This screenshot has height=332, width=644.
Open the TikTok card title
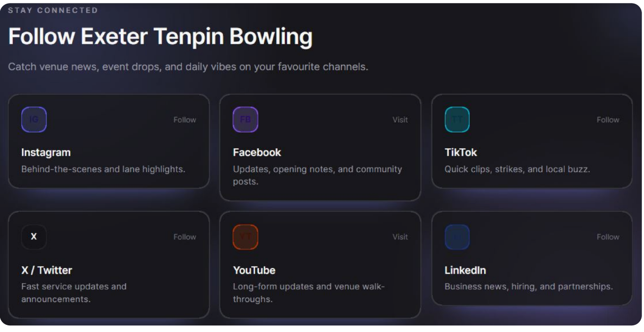pyautogui.click(x=461, y=152)
